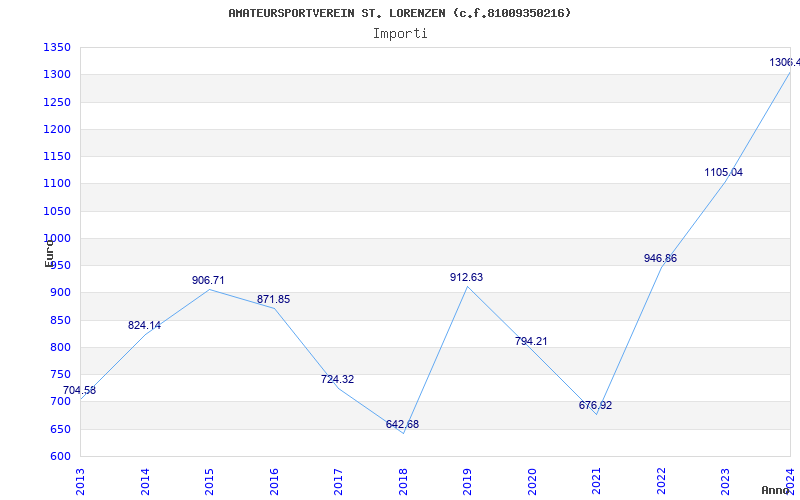Select the 1306.4 data label
The height and width of the screenshot is (500, 800).
[x=785, y=63]
